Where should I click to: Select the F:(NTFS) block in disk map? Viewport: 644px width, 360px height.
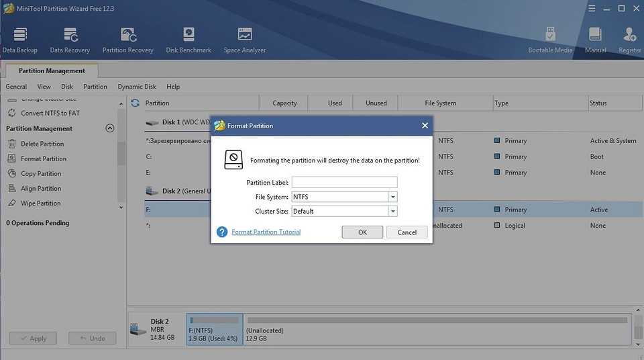pyautogui.click(x=214, y=330)
